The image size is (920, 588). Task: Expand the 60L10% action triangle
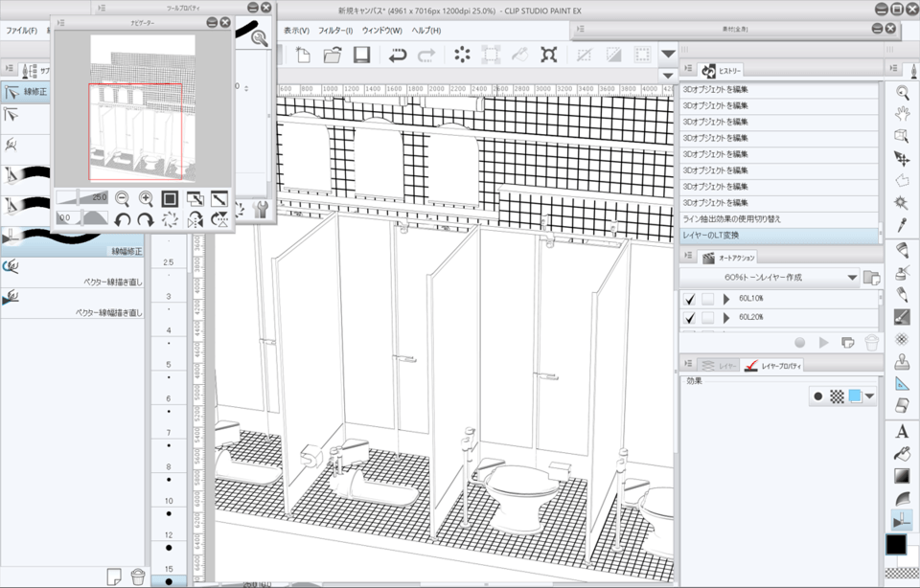point(725,299)
